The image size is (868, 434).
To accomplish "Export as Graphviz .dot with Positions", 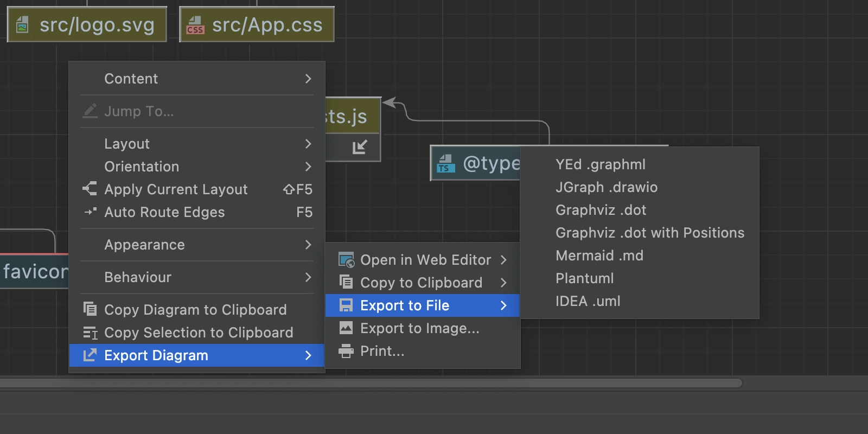I will tap(640, 233).
